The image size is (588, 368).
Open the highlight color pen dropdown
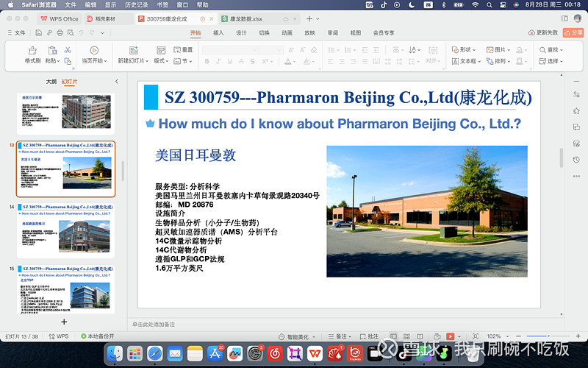(x=313, y=62)
